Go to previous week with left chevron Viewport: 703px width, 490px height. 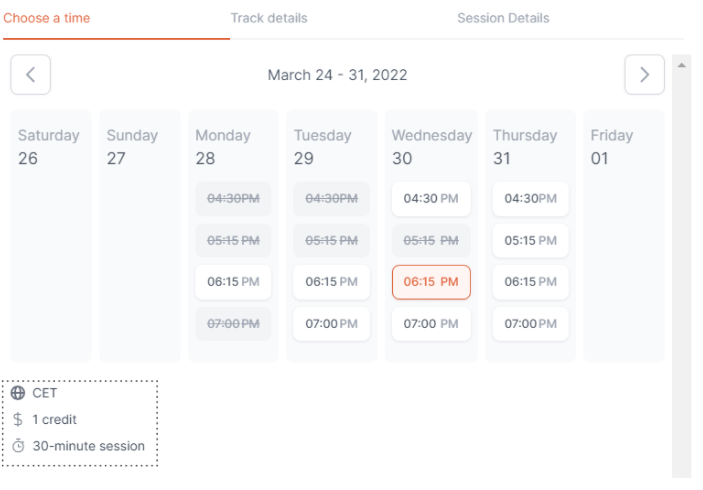(30, 74)
